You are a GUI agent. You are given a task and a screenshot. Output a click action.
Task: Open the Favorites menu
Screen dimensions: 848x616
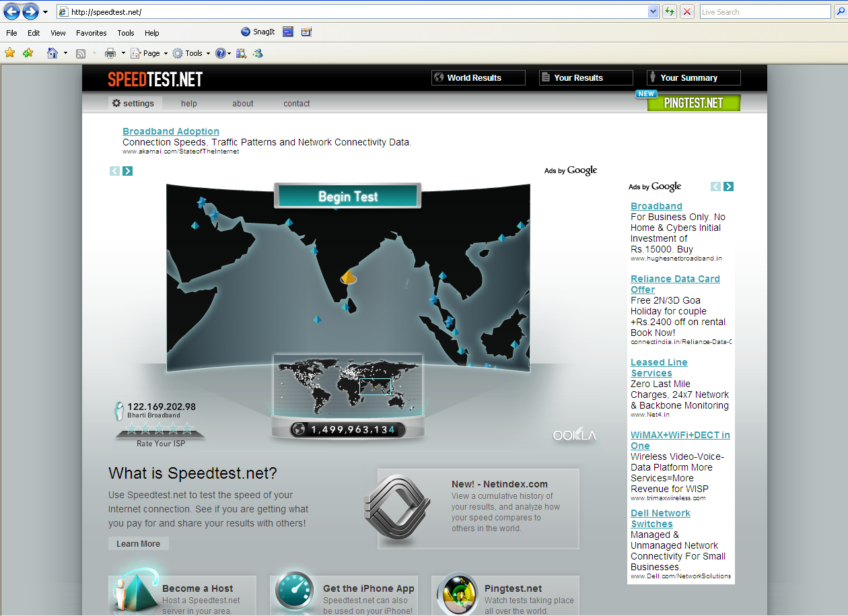[92, 33]
